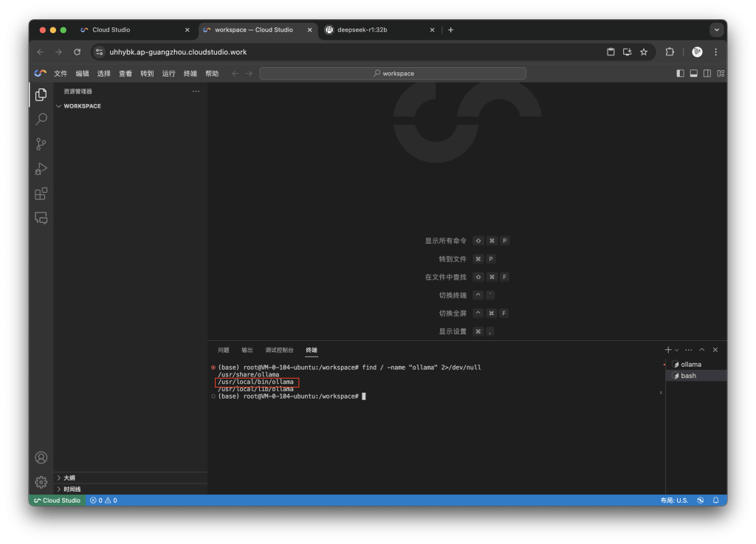
Task: Open errors and warnings status indicator
Action: pyautogui.click(x=103, y=500)
